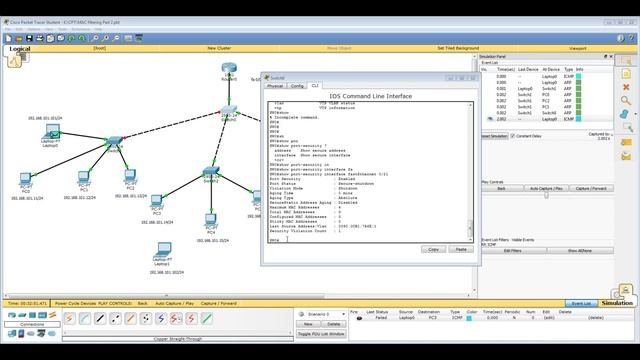
Task: Click the last ICMP cyan info swatch
Action: 578,119
